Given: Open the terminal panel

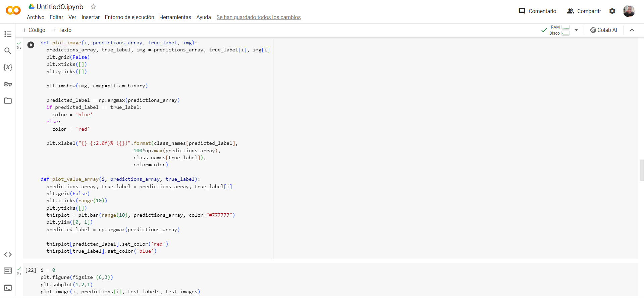Looking at the screenshot, I should coord(8,288).
